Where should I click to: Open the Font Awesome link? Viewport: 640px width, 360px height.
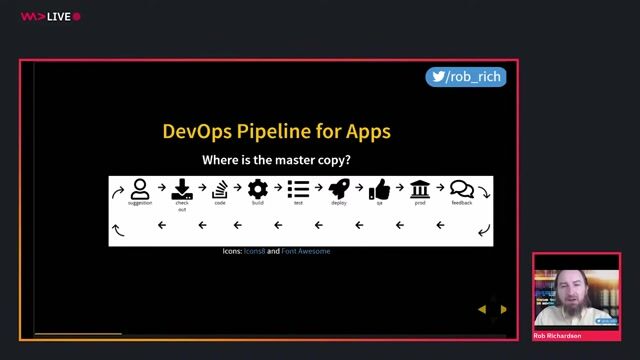tap(306, 251)
